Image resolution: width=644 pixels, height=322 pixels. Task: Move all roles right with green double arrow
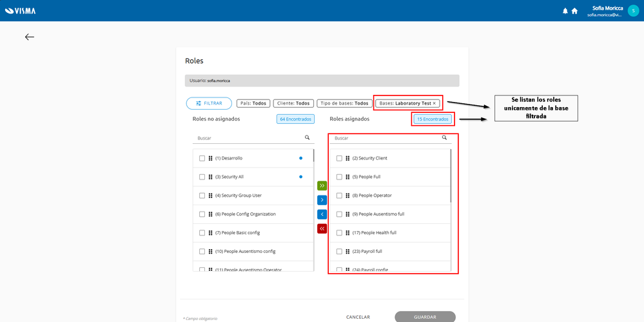coord(322,186)
